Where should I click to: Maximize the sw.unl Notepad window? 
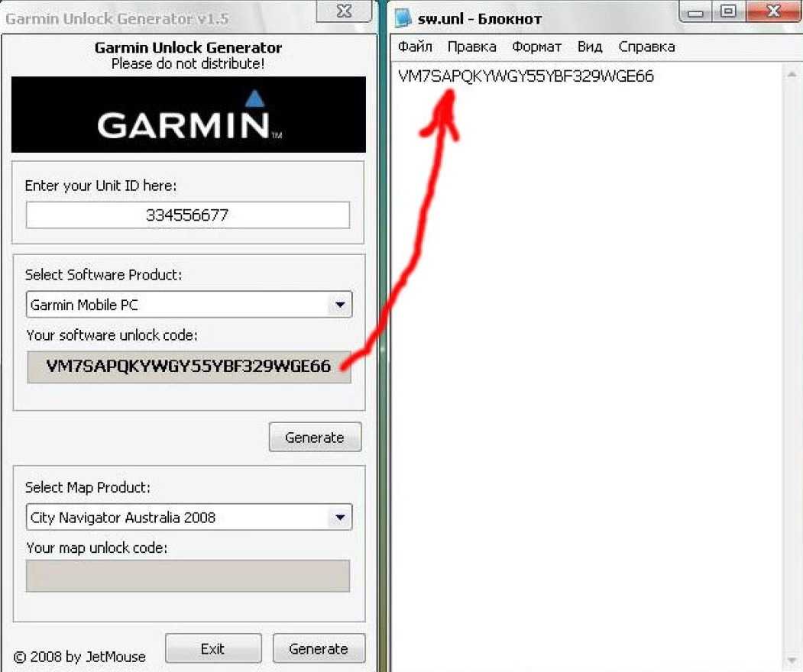click(x=728, y=11)
